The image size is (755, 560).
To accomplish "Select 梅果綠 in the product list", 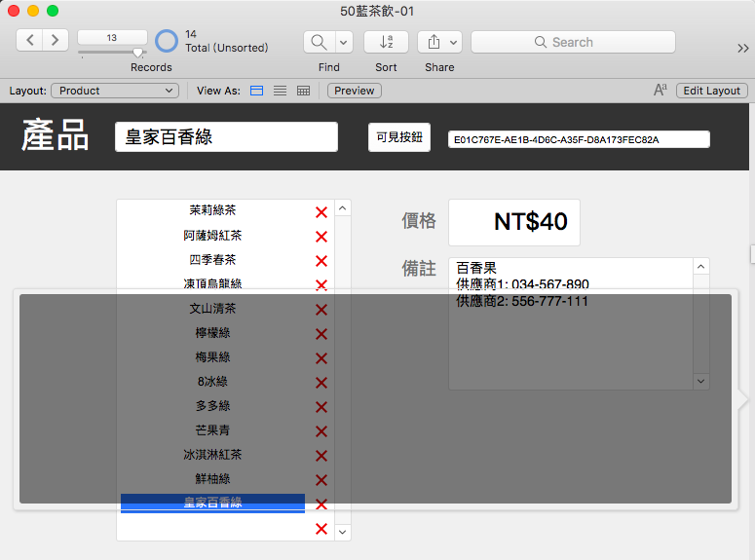I will [212, 357].
